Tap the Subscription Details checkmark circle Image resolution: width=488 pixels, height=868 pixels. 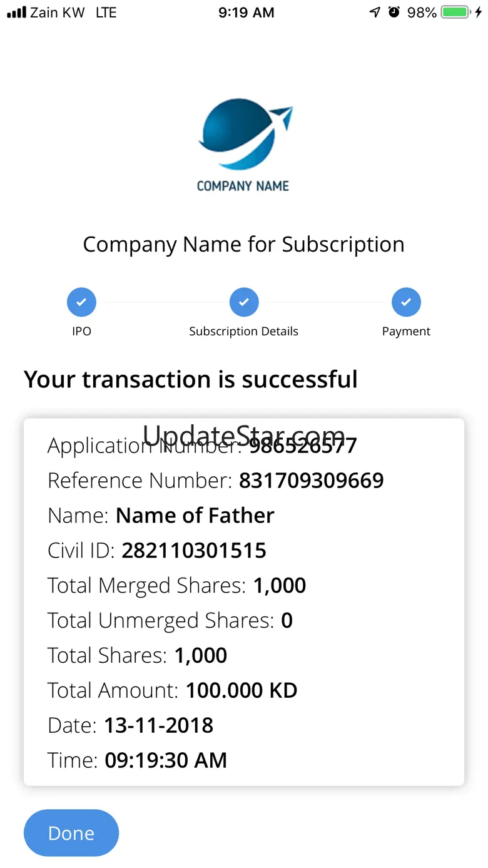[244, 302]
